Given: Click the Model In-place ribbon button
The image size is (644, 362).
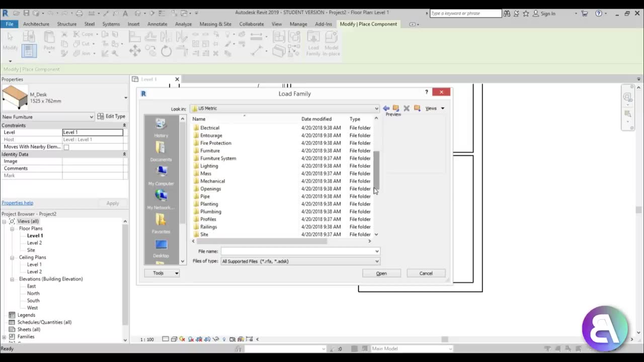Looking at the screenshot, I should pyautogui.click(x=331, y=44).
